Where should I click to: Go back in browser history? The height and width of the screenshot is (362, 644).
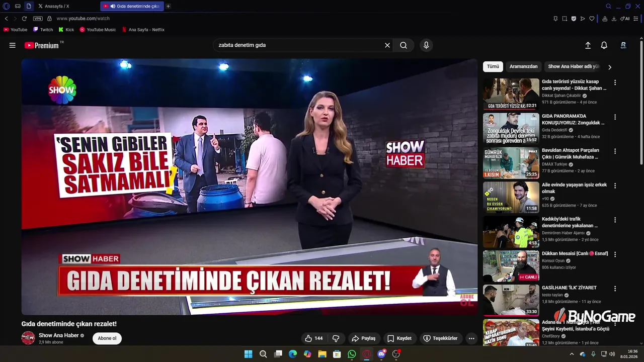pyautogui.click(x=6, y=19)
